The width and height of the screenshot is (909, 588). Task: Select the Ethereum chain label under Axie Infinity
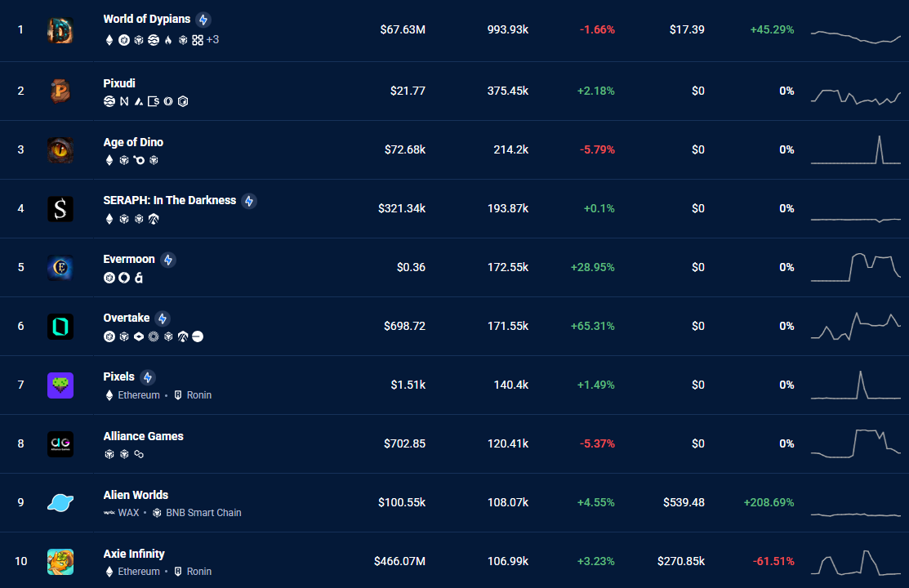coord(139,571)
